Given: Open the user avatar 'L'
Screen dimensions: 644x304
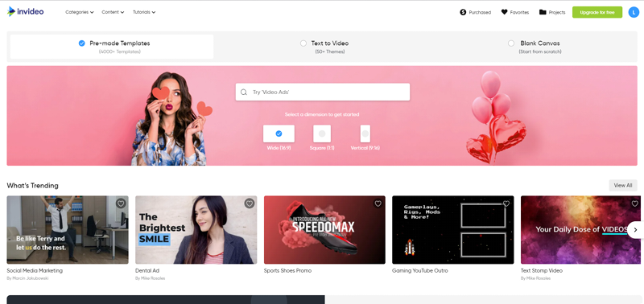Looking at the screenshot, I should click(634, 12).
